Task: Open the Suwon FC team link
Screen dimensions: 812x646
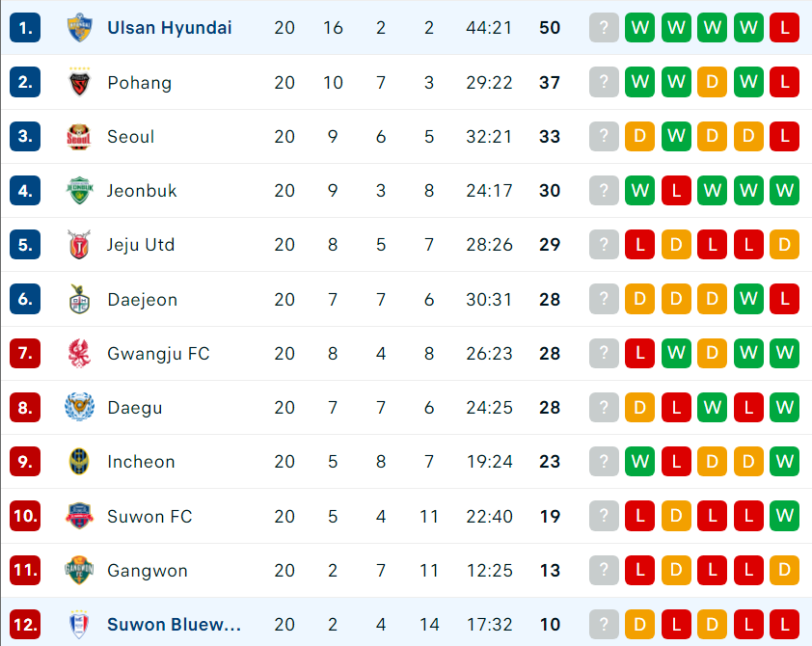Action: 149,516
